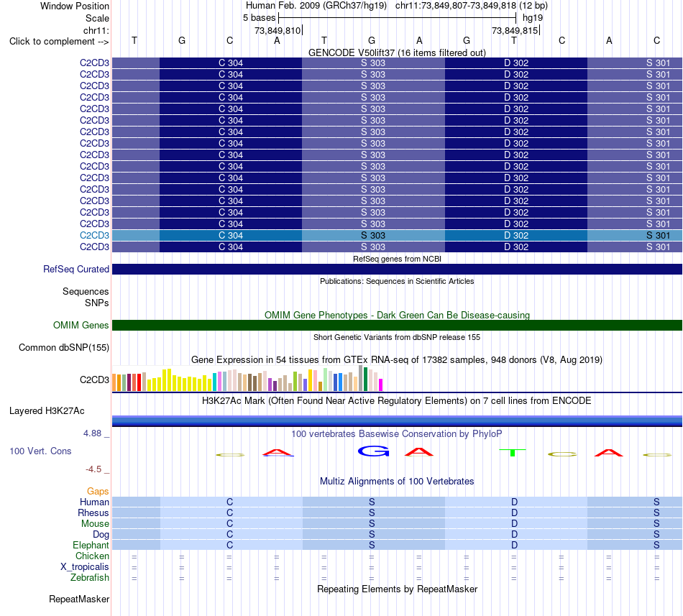Click 'S 303' in the highlighted light-blue row
This screenshot has width=683, height=616.
tap(373, 236)
